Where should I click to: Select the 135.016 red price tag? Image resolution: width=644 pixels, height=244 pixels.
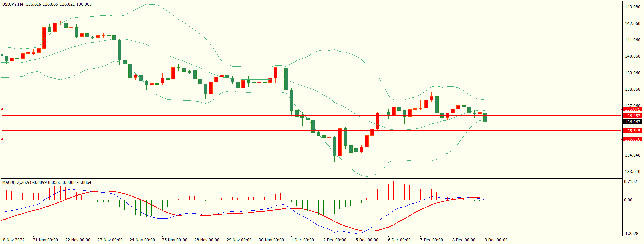coord(632,139)
